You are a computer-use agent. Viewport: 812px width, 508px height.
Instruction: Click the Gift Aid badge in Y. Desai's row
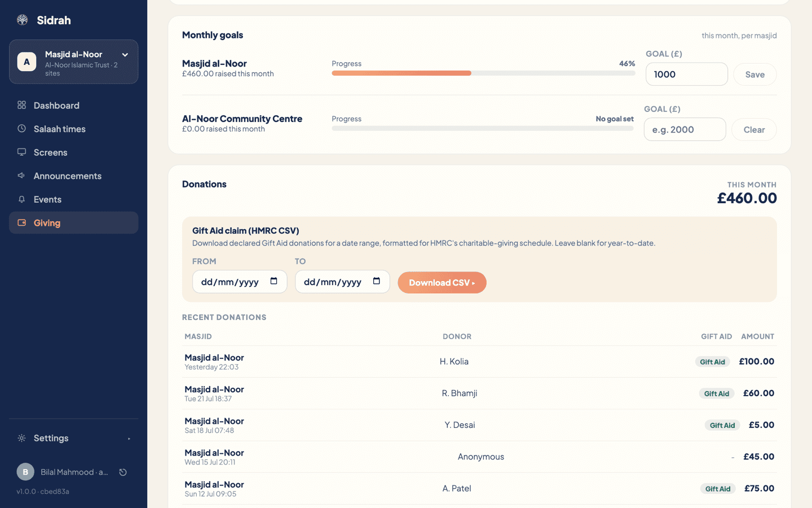tap(722, 425)
